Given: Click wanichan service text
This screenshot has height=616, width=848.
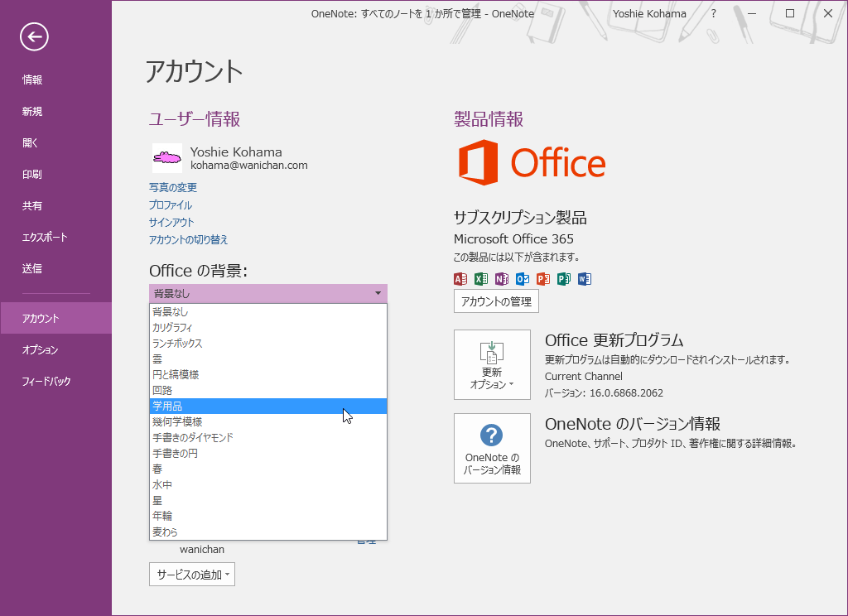Looking at the screenshot, I should click(202, 550).
